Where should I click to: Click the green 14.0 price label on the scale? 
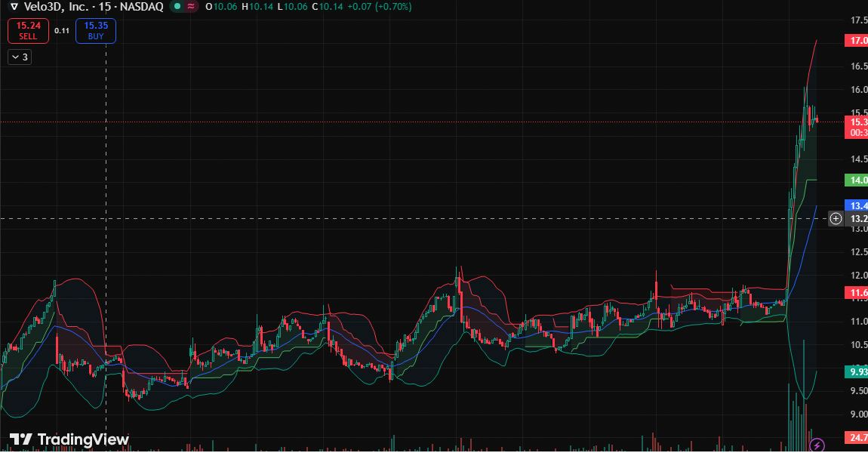[x=857, y=180]
